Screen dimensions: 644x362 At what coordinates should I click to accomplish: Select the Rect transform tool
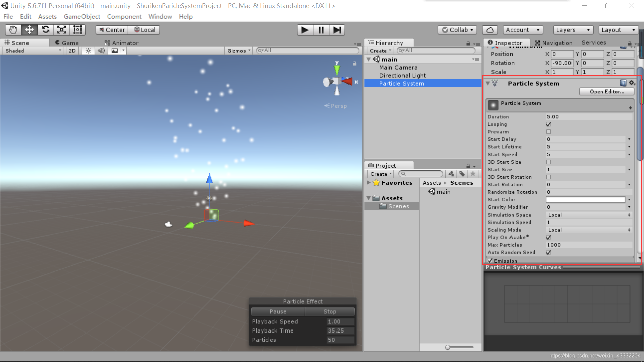pyautogui.click(x=78, y=30)
